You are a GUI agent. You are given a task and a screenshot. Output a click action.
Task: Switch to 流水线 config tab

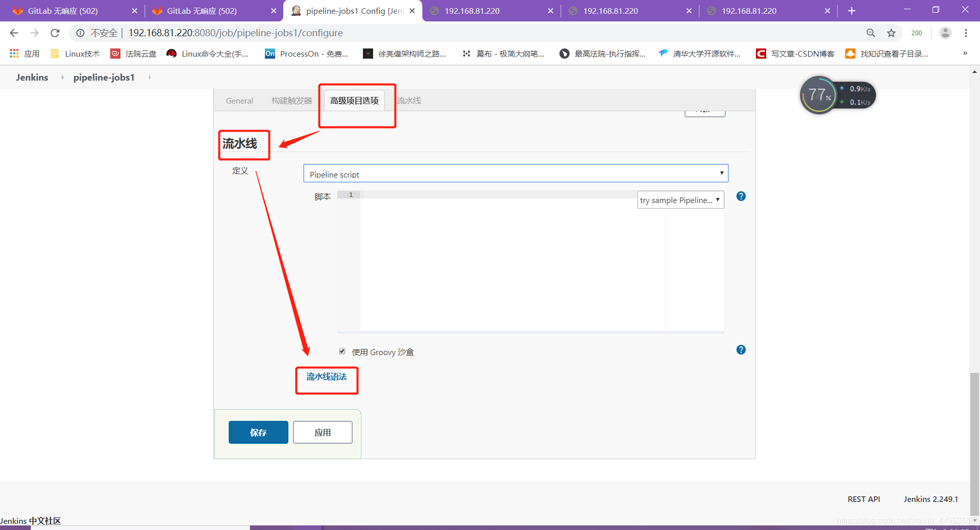pos(409,101)
